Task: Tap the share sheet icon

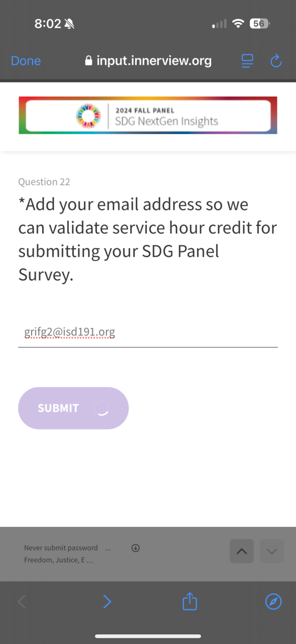Action: coord(189,601)
